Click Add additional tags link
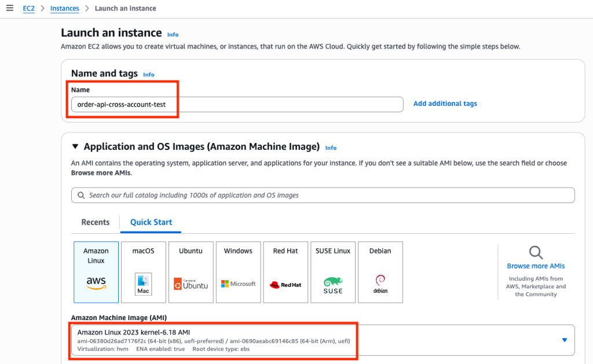Viewport: 593px width, 364px height. pyautogui.click(x=445, y=104)
